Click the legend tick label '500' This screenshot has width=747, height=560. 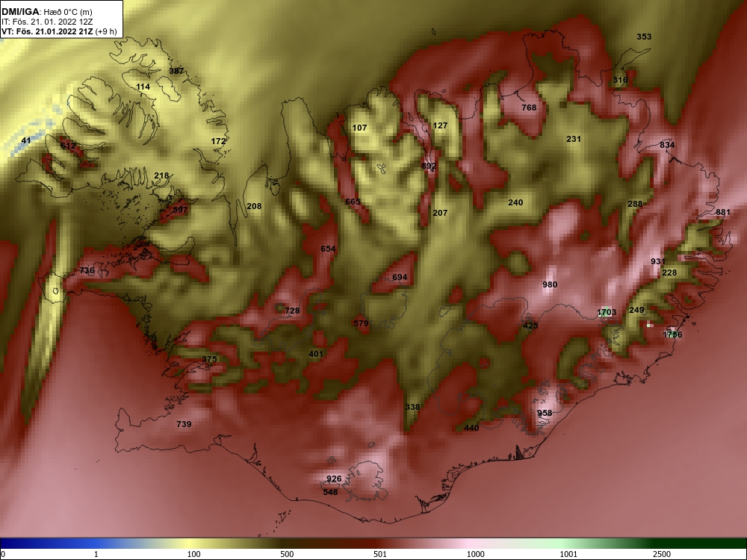click(x=287, y=554)
